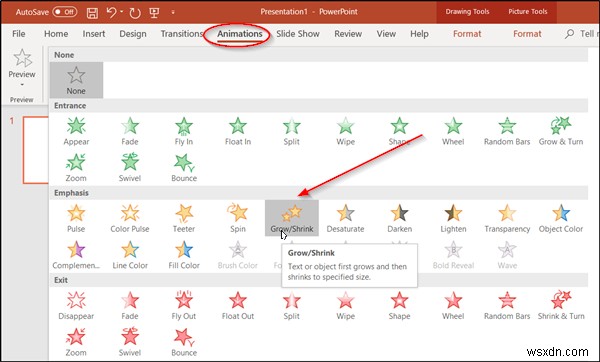Select the Fill Color emphasis effect
The height and width of the screenshot is (362, 600).
pos(184,255)
